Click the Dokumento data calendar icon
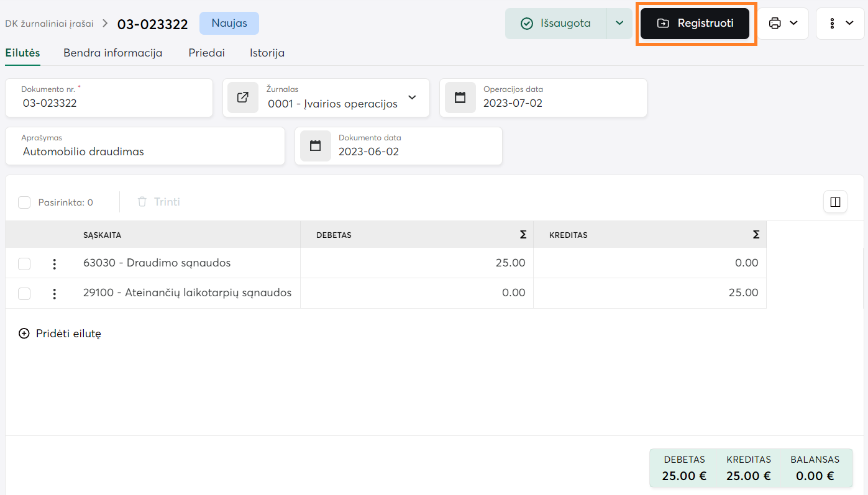Screen dimensions: 868x495 315,146
